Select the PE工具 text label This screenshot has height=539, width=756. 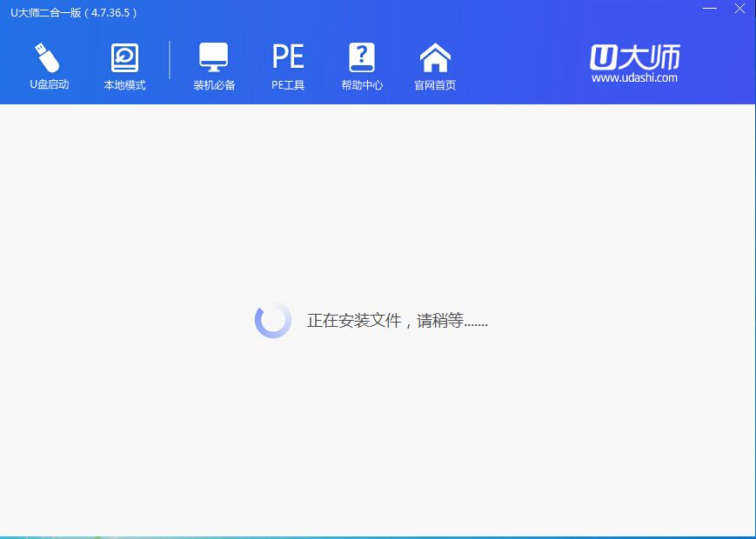point(288,85)
